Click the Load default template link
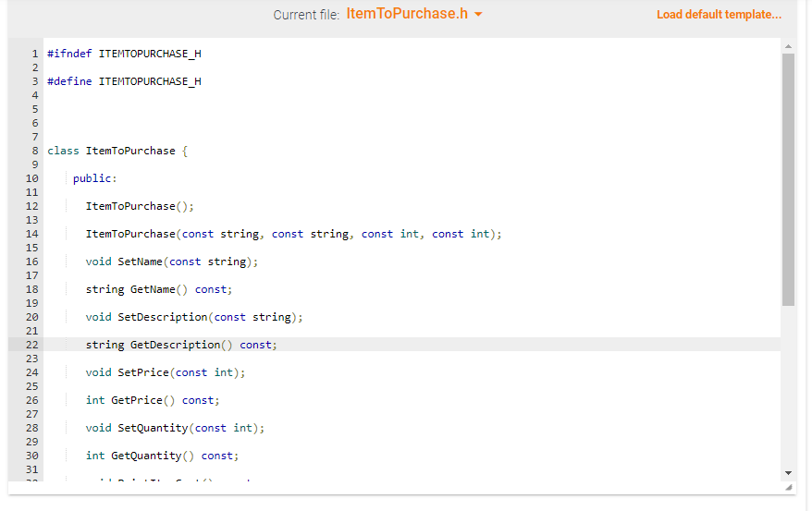 (x=719, y=15)
